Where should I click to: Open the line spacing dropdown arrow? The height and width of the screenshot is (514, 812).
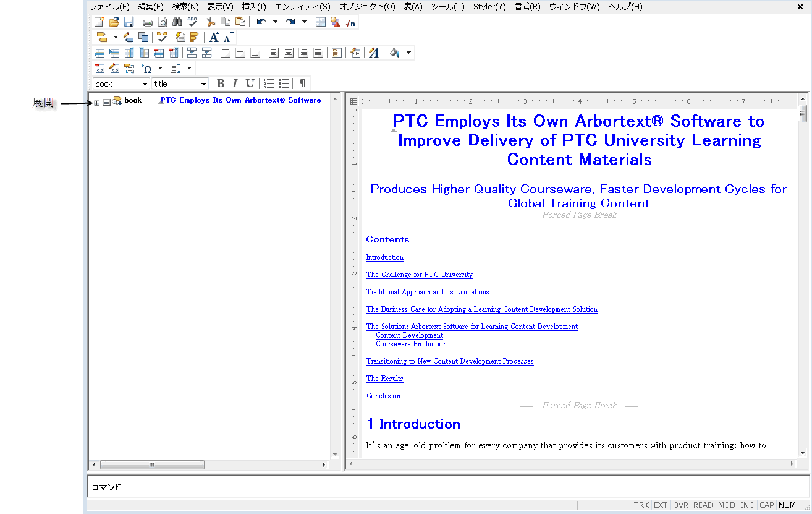pos(189,68)
